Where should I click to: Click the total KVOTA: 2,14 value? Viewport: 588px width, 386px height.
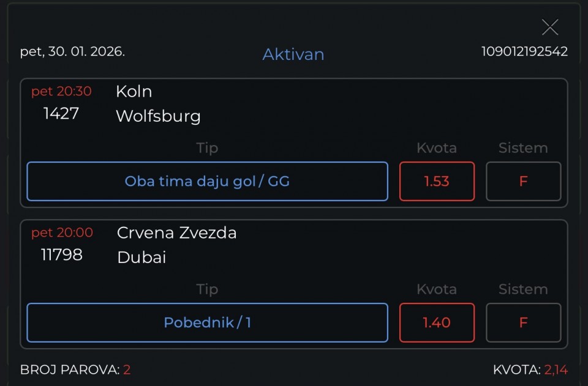pyautogui.click(x=530, y=369)
